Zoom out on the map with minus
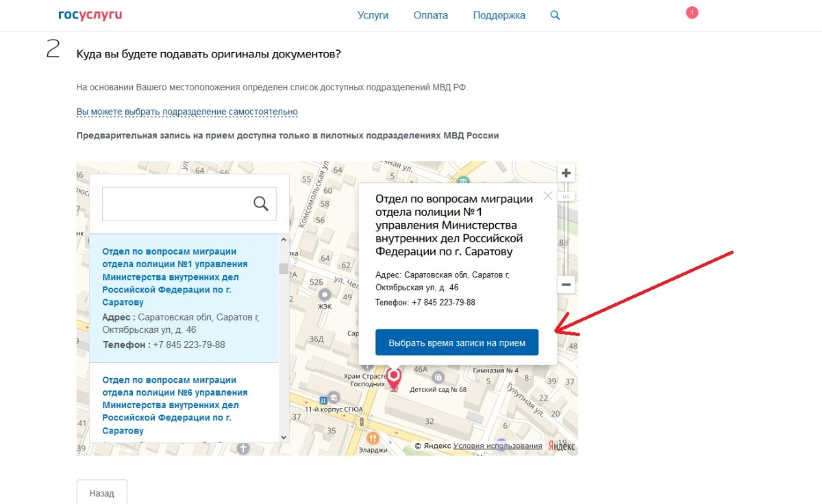The image size is (822, 504). tap(566, 284)
